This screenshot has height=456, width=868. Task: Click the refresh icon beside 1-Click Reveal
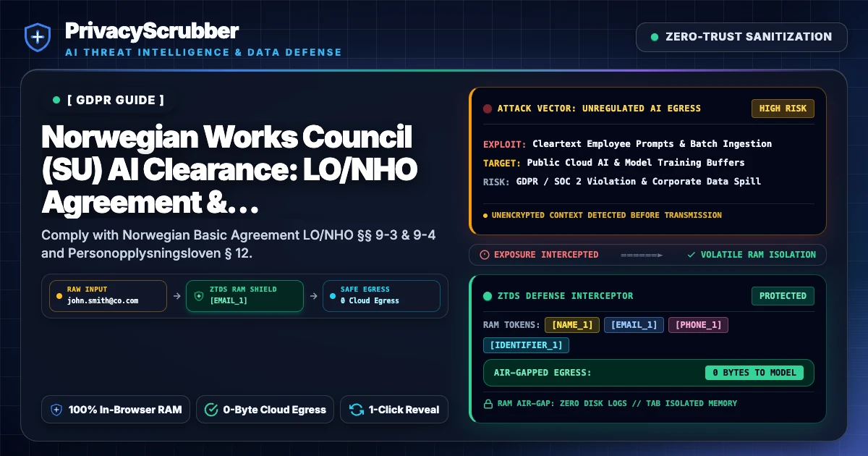coord(356,410)
